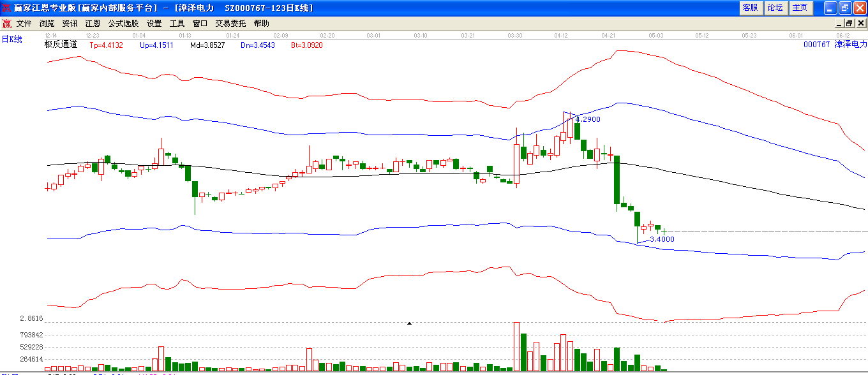The width and height of the screenshot is (868, 375).
Task: Minimize the inner chart child window
Action: click(841, 24)
